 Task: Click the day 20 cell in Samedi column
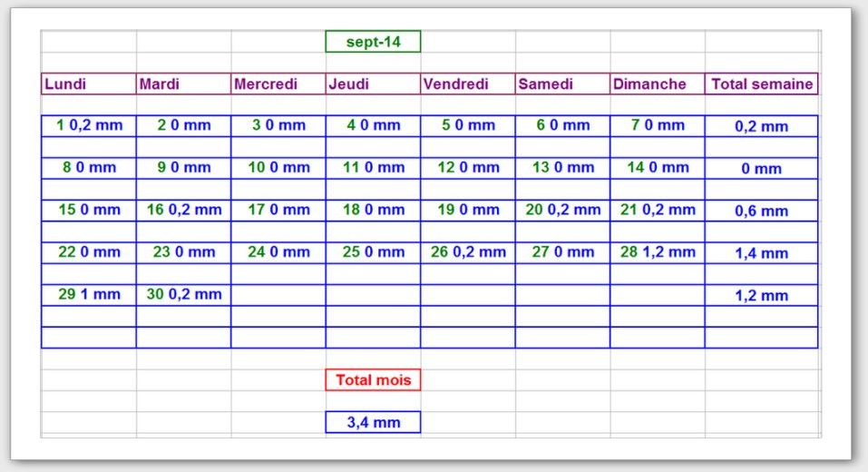pos(562,210)
